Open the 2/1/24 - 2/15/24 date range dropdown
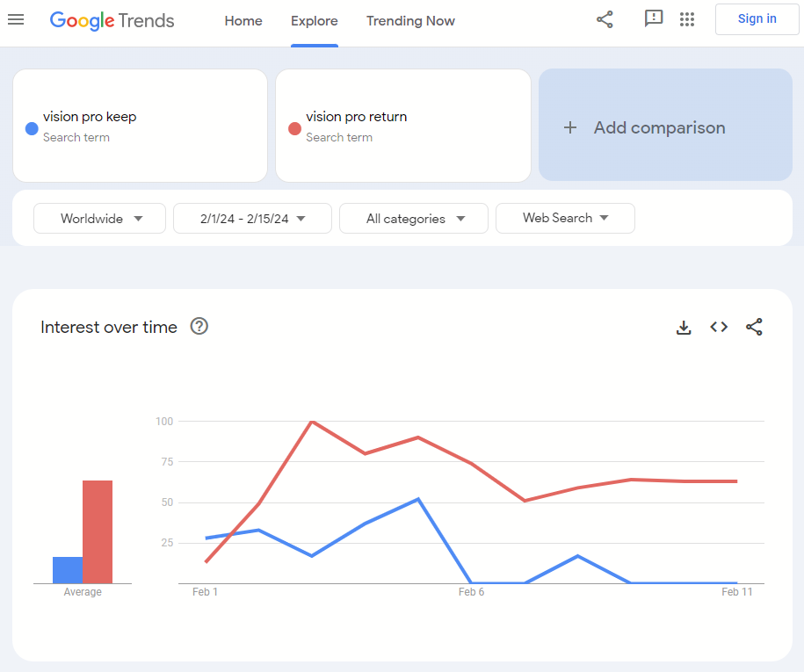The width and height of the screenshot is (804, 672). click(252, 219)
